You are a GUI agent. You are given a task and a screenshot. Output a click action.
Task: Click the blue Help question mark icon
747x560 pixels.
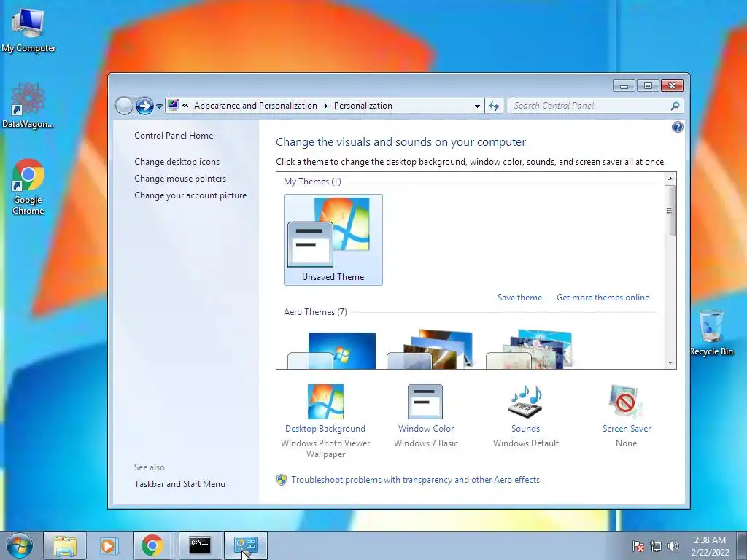(677, 127)
